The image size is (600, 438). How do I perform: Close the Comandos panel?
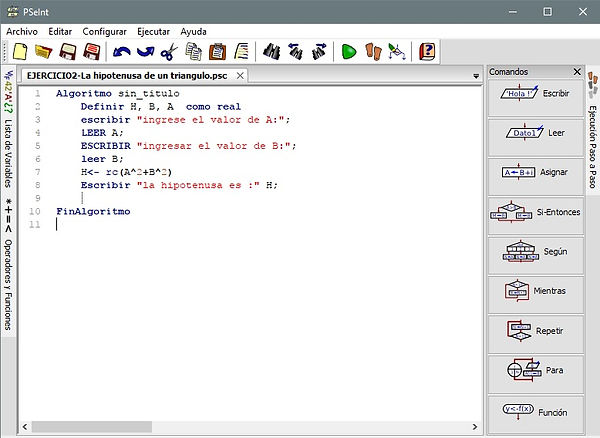pos(576,72)
